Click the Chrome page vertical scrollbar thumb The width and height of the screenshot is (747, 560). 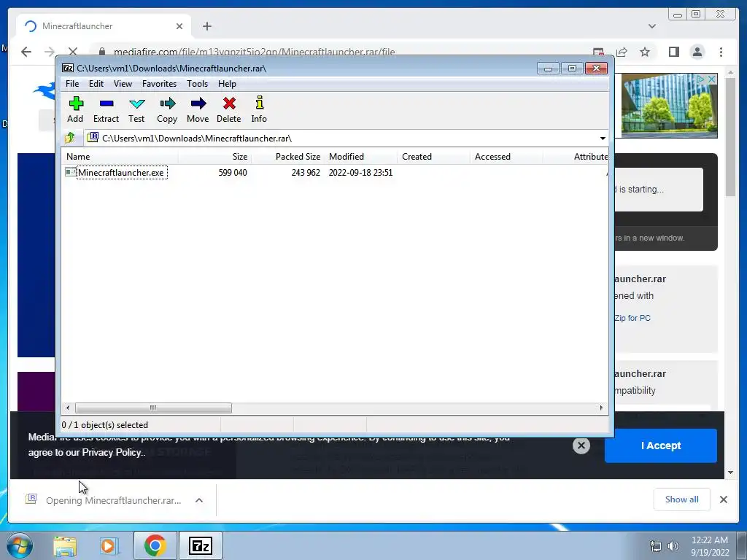(x=730, y=136)
